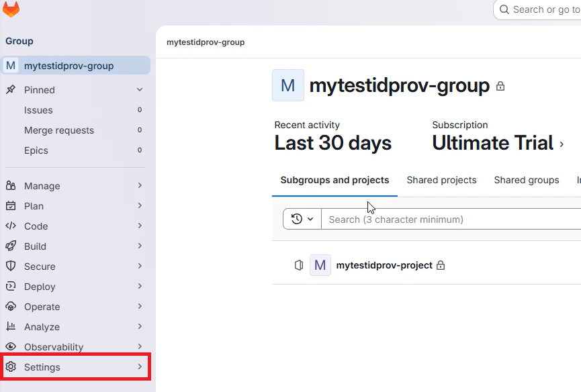The image size is (581, 392).
Task: Open the Settings sidebar menu
Action: (76, 366)
